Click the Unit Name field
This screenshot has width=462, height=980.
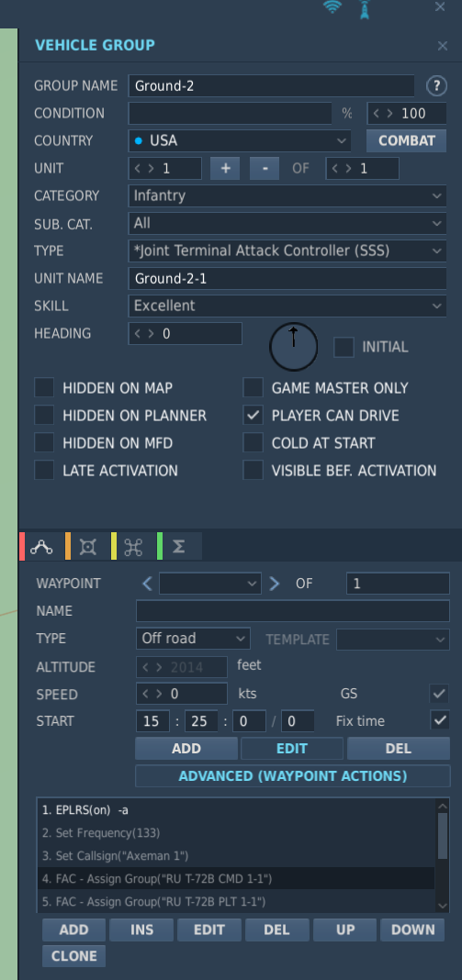[x=287, y=278]
